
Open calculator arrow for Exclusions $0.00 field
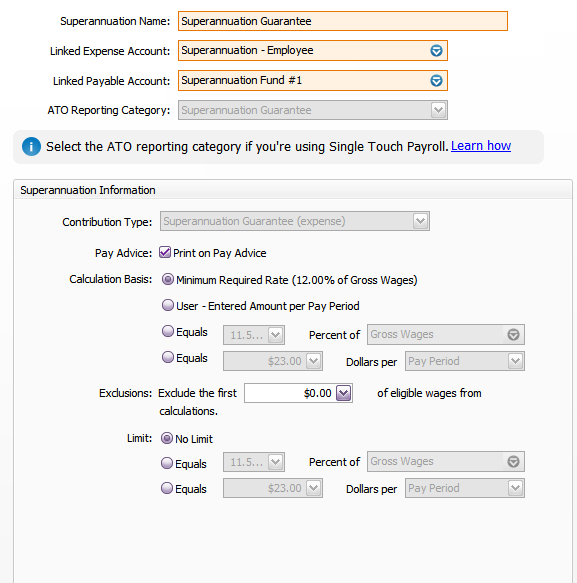344,393
